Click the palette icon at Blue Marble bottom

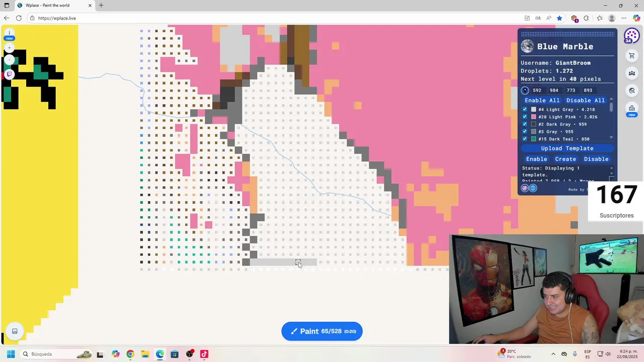point(525,188)
